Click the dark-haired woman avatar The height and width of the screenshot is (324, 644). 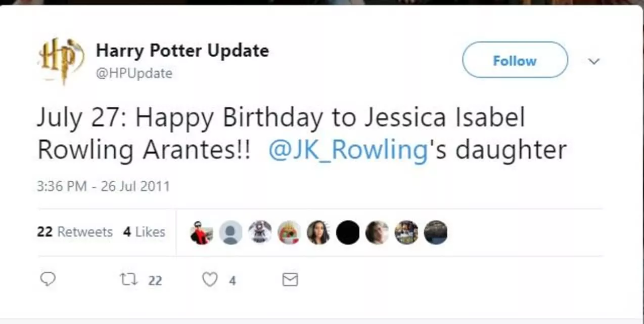(x=318, y=233)
